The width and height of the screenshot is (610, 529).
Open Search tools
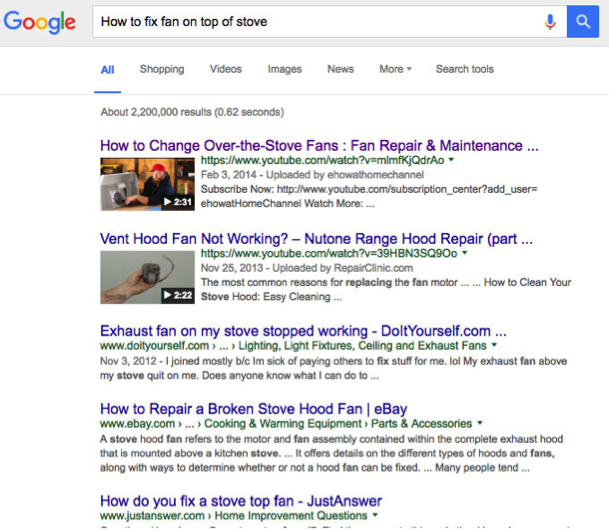465,69
